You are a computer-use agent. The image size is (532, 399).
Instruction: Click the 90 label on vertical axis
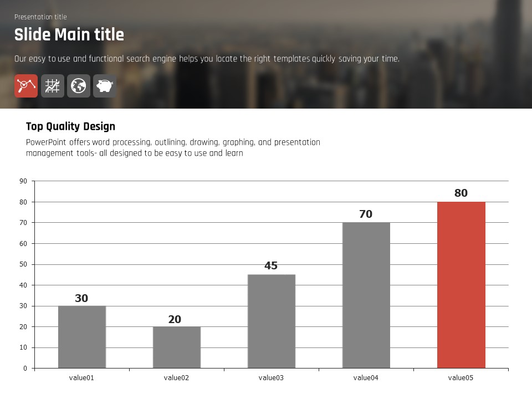pyautogui.click(x=23, y=181)
